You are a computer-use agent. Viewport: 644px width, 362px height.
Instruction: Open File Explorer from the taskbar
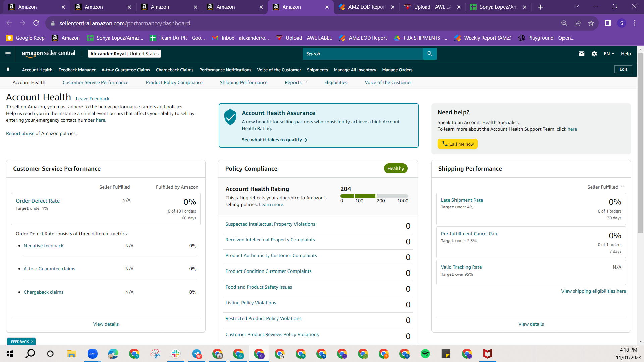pos(71,354)
